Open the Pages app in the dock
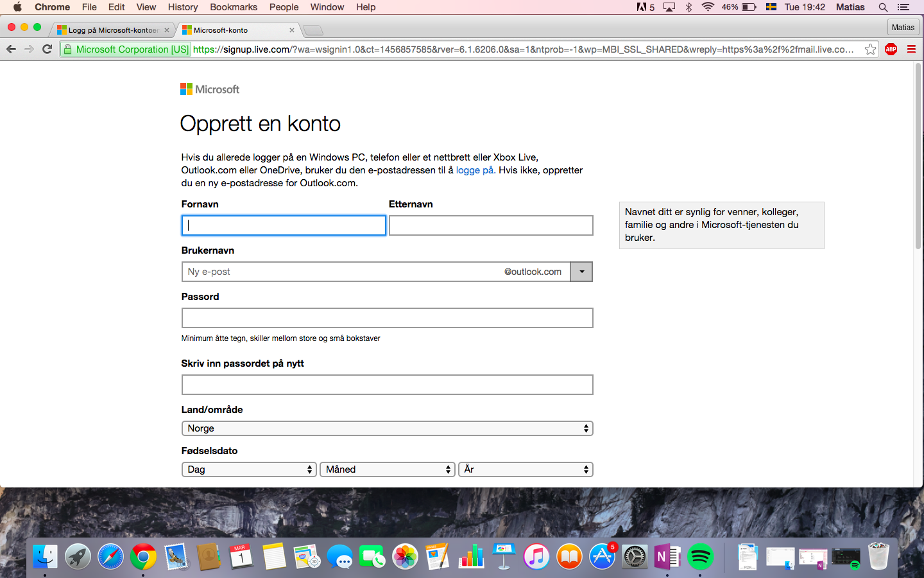This screenshot has width=924, height=578. tap(438, 557)
